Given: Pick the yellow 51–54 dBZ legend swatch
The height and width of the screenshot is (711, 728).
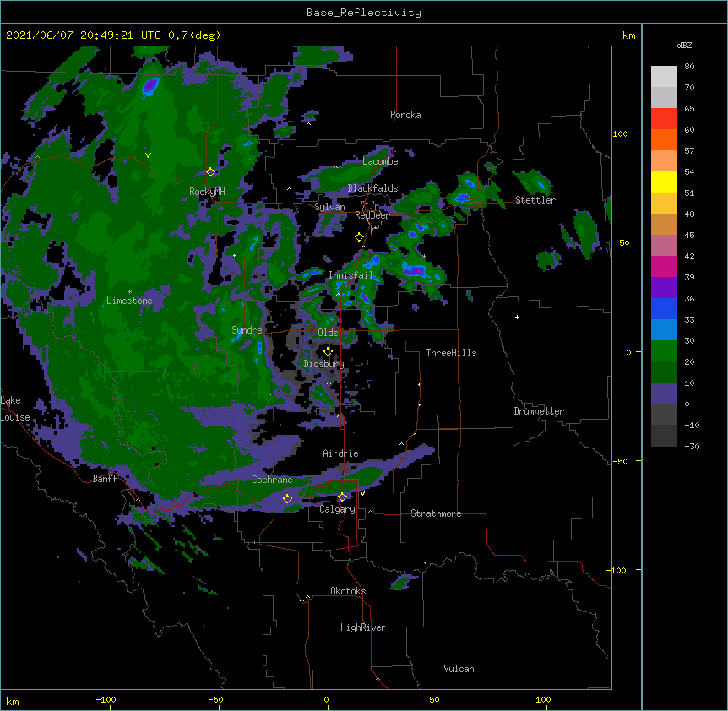Looking at the screenshot, I should pyautogui.click(x=664, y=182).
